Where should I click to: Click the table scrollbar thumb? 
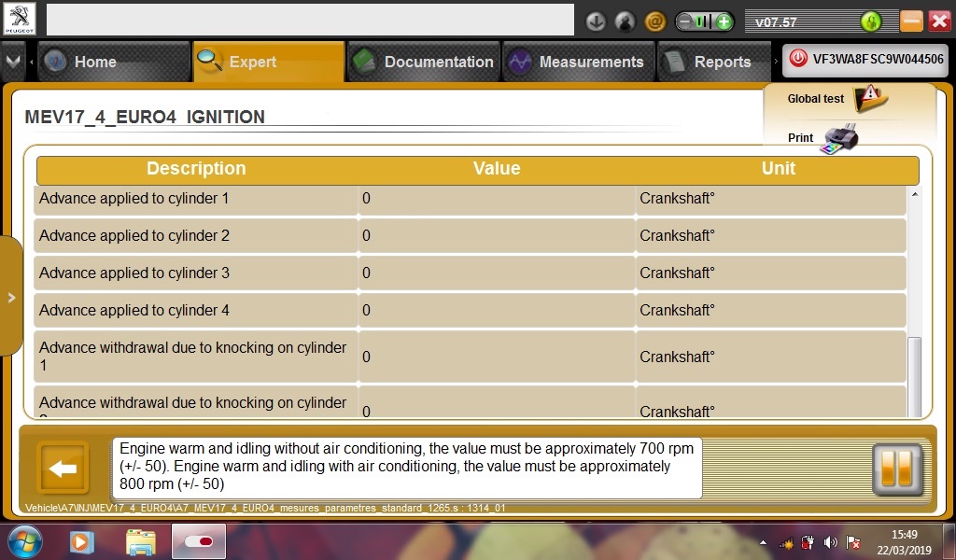click(x=915, y=376)
